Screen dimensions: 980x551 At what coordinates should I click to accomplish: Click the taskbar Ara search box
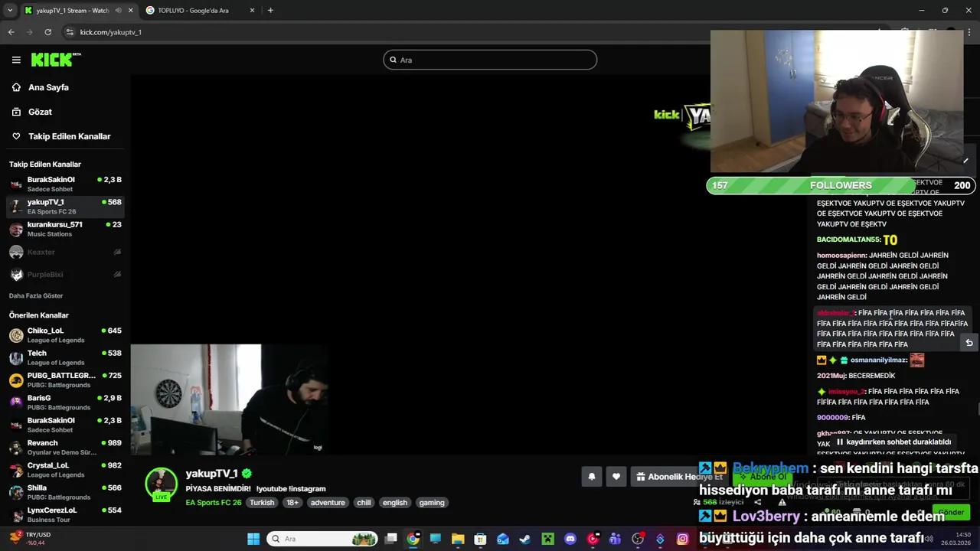coord(323,539)
